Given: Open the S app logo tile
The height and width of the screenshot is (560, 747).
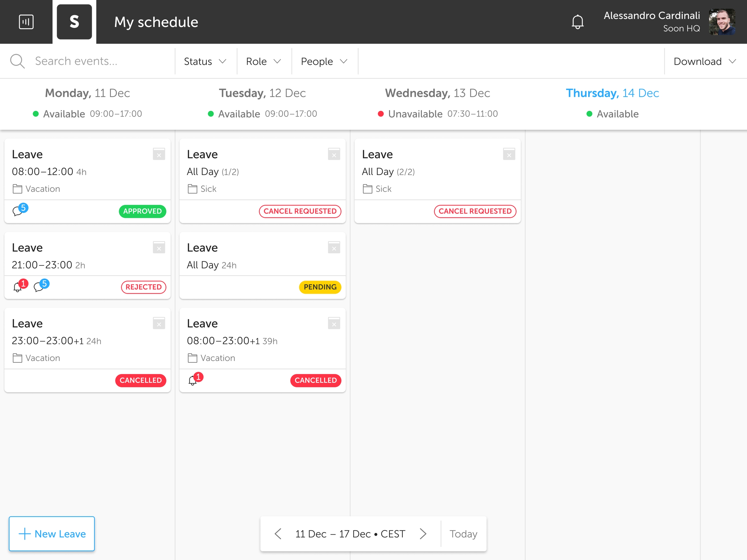Looking at the screenshot, I should coord(74,22).
